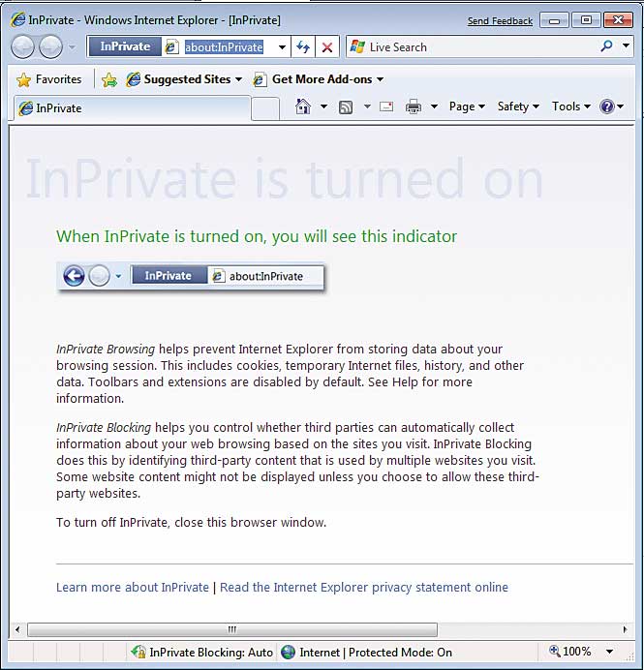
Task: Minimize the Internet Explorer window
Action: tap(554, 20)
